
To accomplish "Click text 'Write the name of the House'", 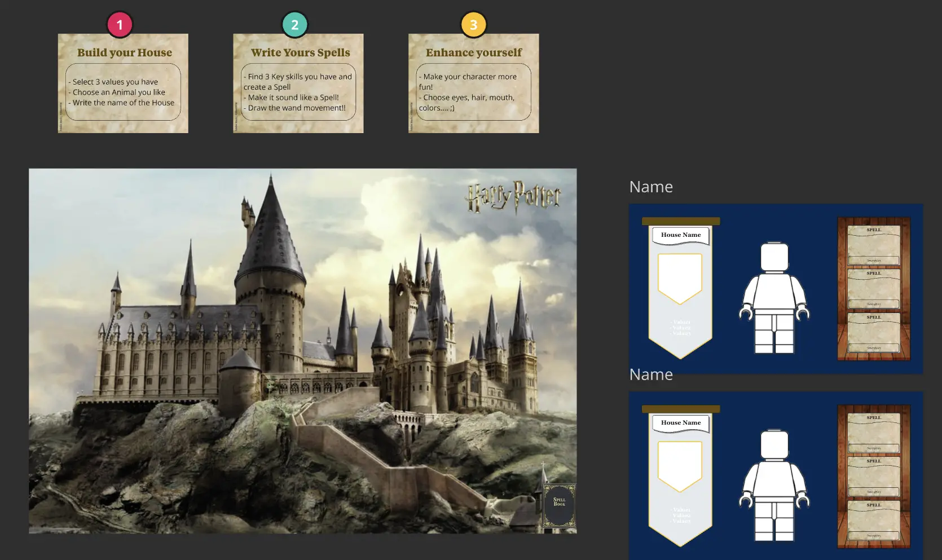I will click(x=124, y=103).
